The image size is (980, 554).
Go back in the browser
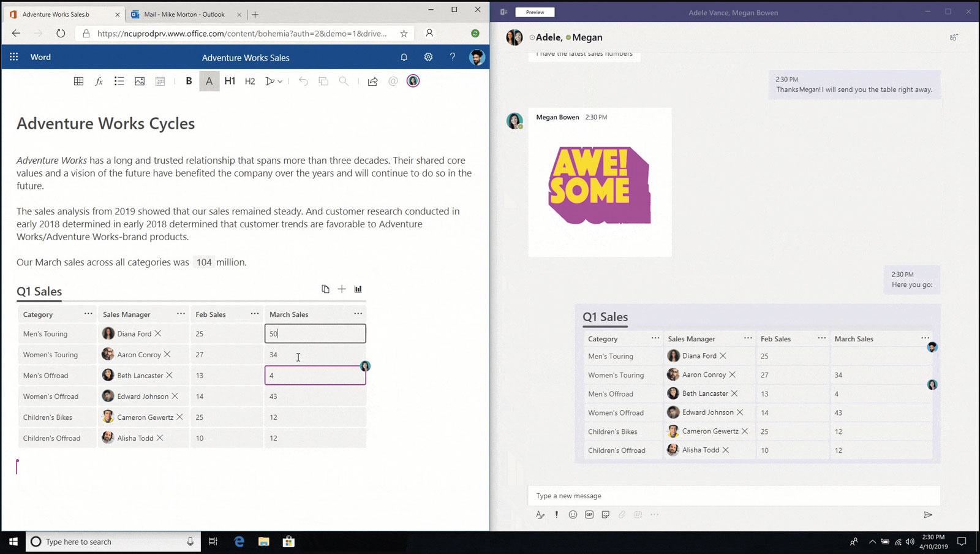click(16, 33)
